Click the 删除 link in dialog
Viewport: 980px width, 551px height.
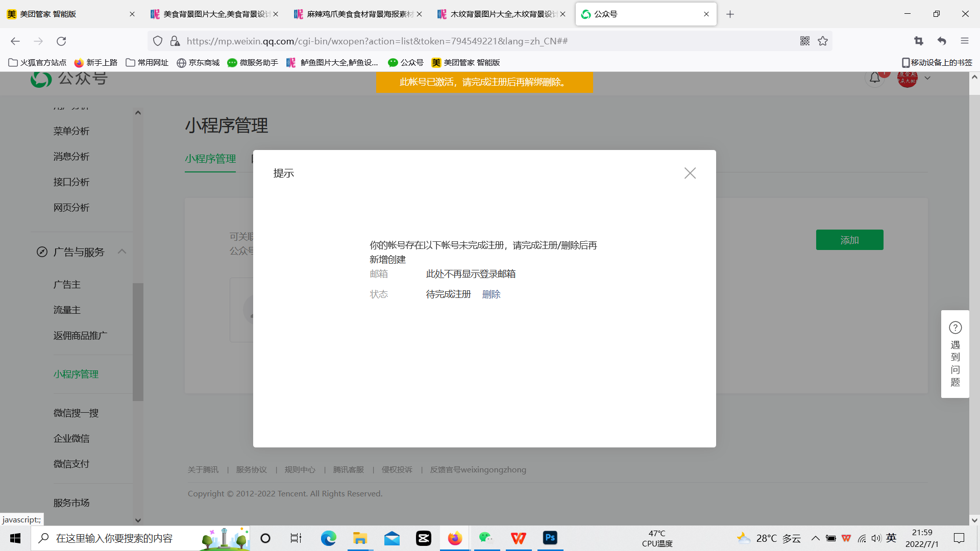491,294
